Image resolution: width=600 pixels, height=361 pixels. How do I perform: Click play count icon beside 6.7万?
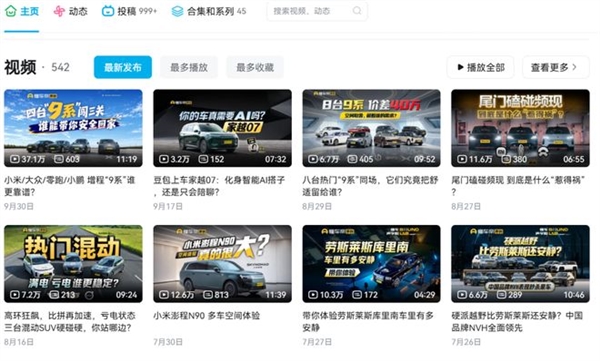[313, 159]
